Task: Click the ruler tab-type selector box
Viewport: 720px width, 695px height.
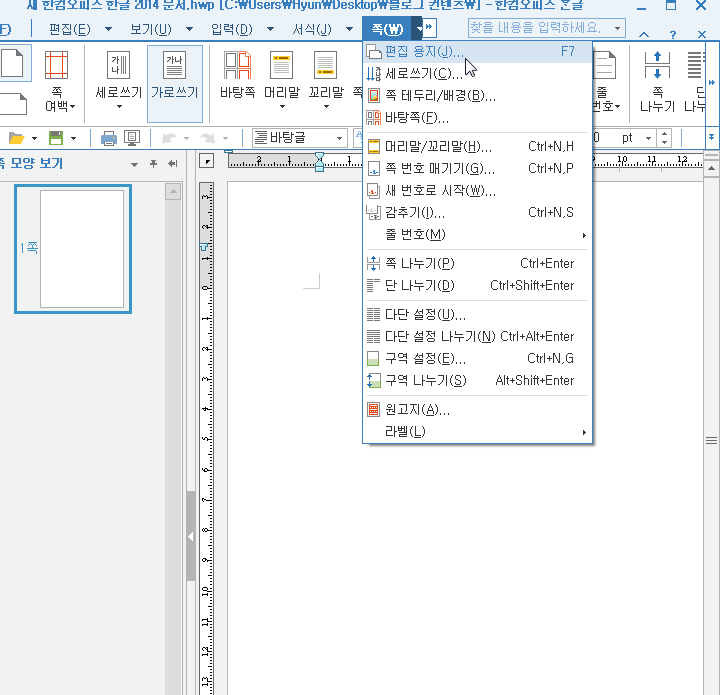Action: click(207, 162)
